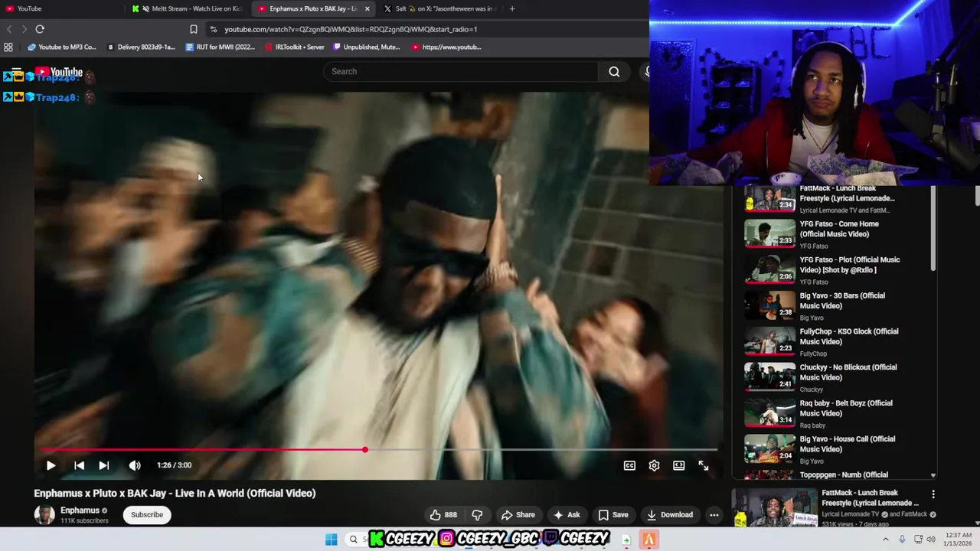Skip to next video in playlist
The width and height of the screenshot is (980, 551).
point(104,465)
